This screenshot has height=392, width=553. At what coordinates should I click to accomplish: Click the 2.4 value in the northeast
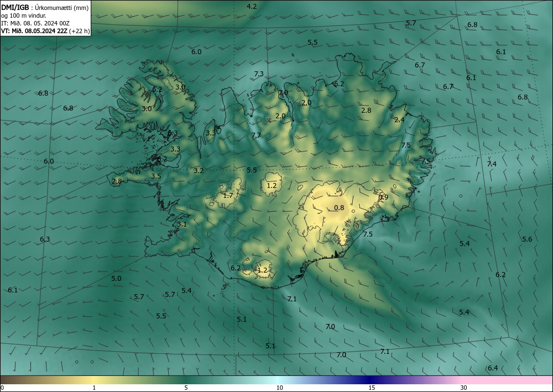click(x=399, y=120)
